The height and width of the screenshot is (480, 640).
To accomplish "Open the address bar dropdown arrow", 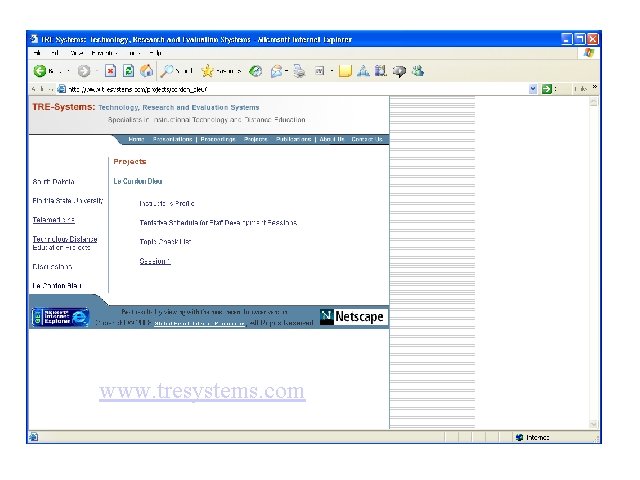I will tap(533, 89).
